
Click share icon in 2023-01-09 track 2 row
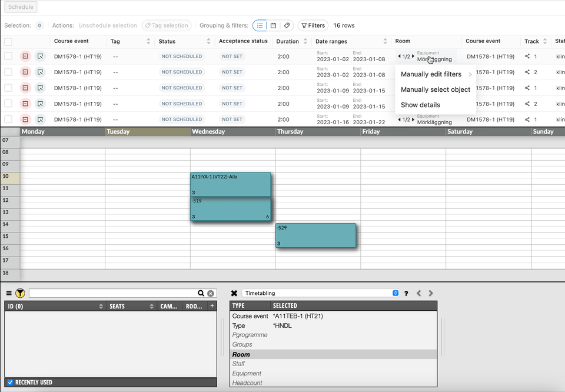click(527, 104)
